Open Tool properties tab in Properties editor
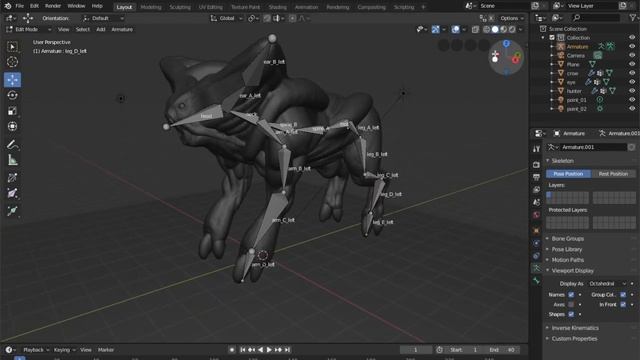The image size is (640, 360). click(x=536, y=149)
